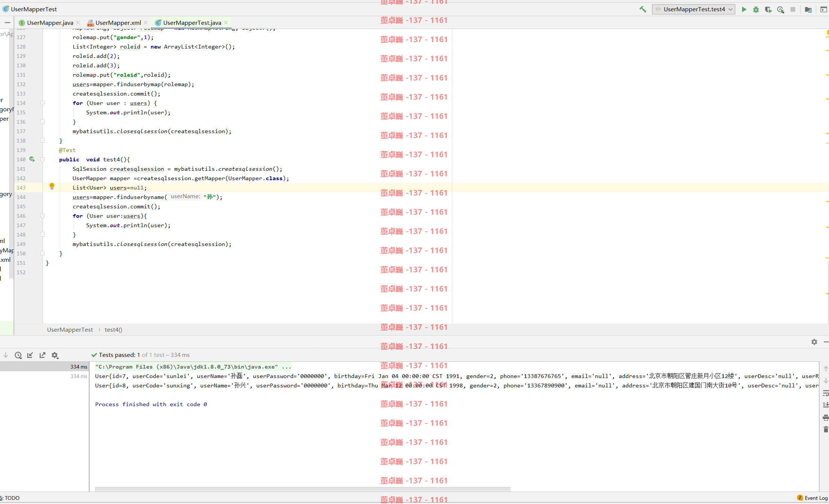
Task: Open the TODO tool window
Action: (10, 498)
